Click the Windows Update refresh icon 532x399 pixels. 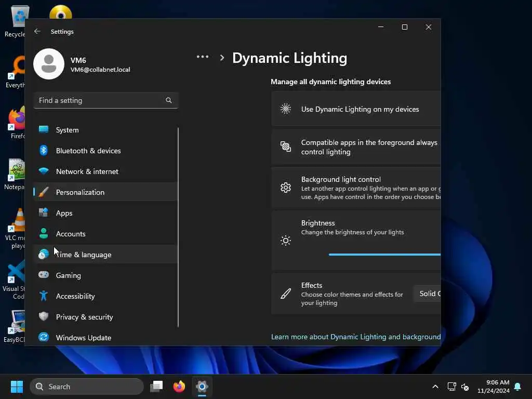pyautogui.click(x=44, y=337)
